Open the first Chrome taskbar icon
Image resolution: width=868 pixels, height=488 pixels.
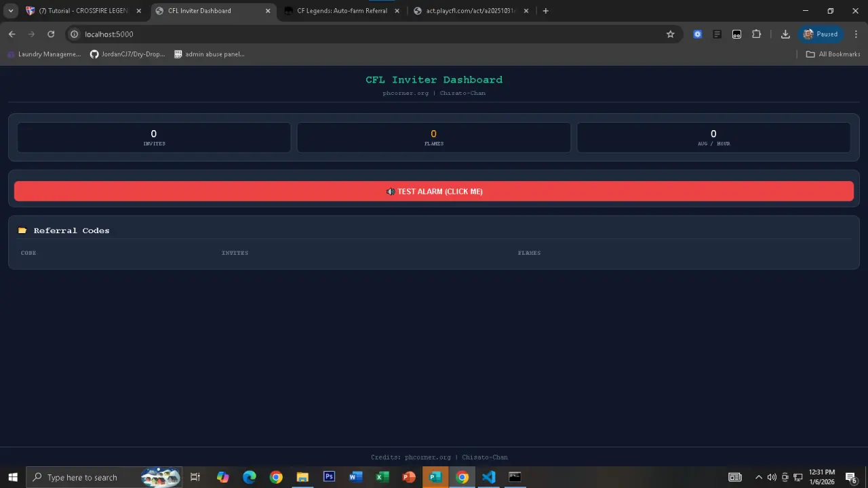276,477
